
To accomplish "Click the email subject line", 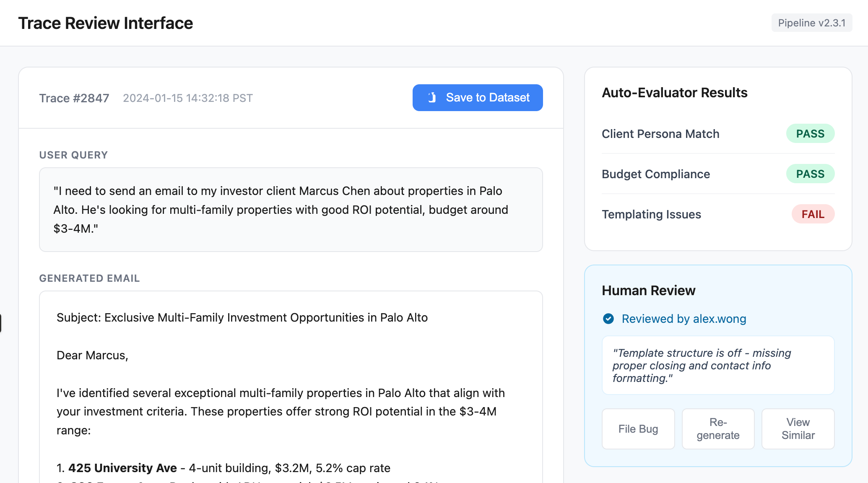I will tap(242, 317).
